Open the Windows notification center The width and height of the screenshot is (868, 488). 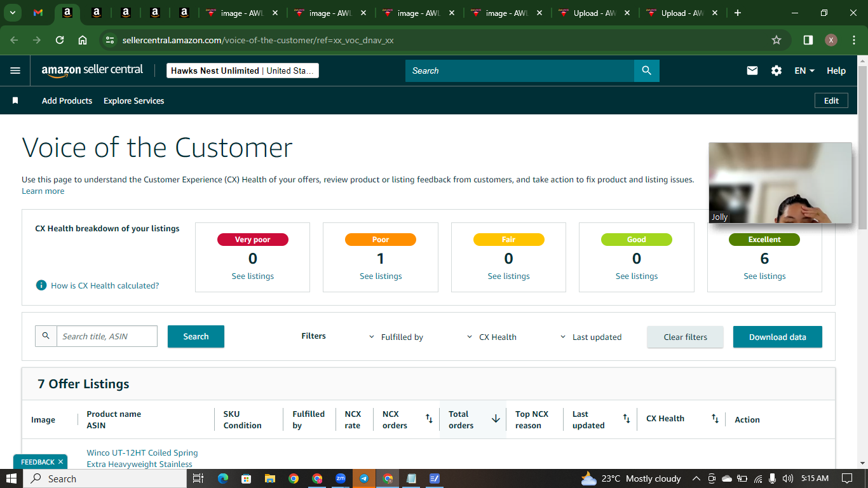[847, 478]
